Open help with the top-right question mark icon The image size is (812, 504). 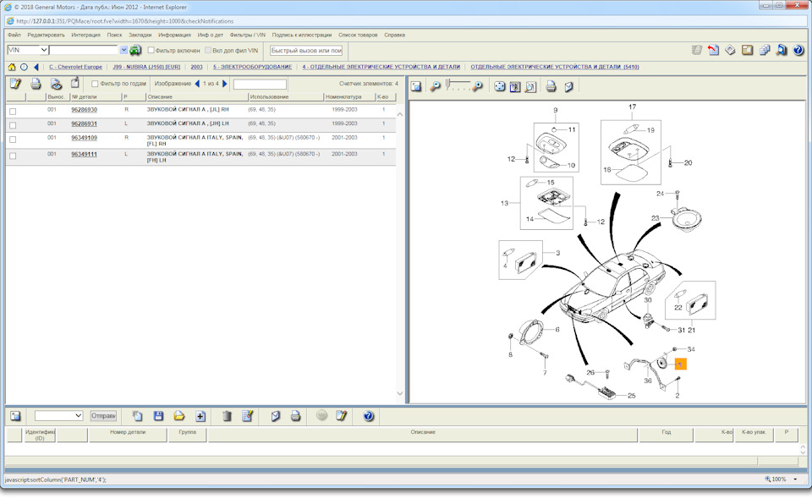pyautogui.click(x=798, y=50)
